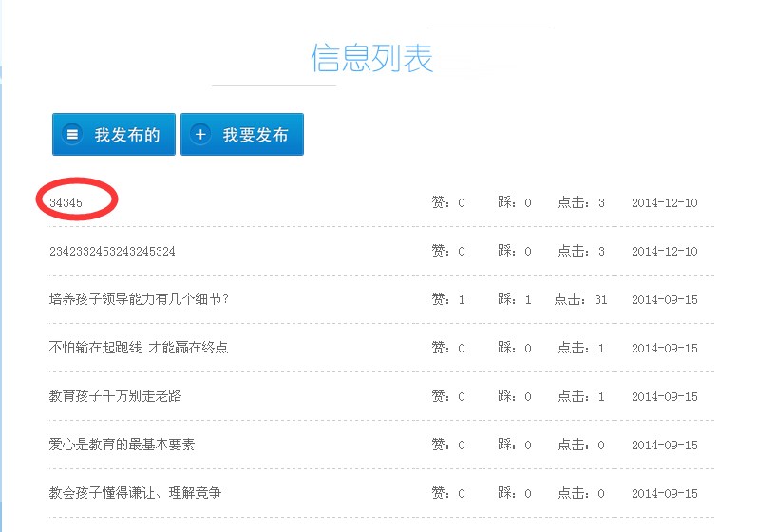Click 踩: 1 in the 培养孩子领导能力 row
Image resolution: width=757 pixels, height=532 pixels.
click(515, 299)
